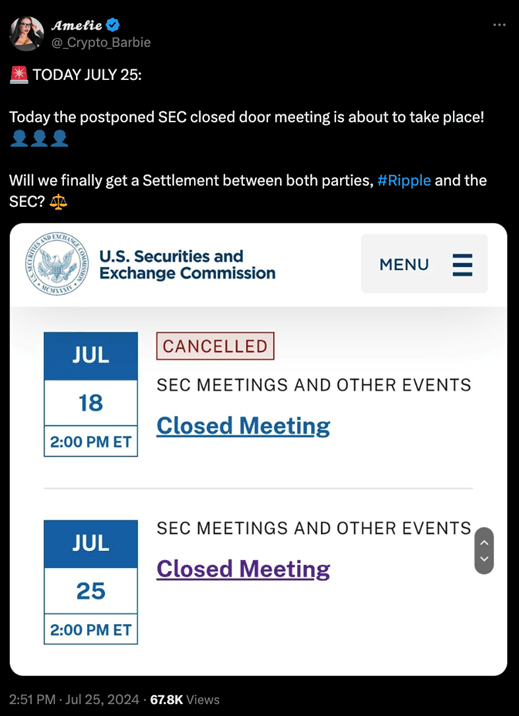This screenshot has height=716, width=519.
Task: Click the SEC seal logo
Action: [57, 263]
